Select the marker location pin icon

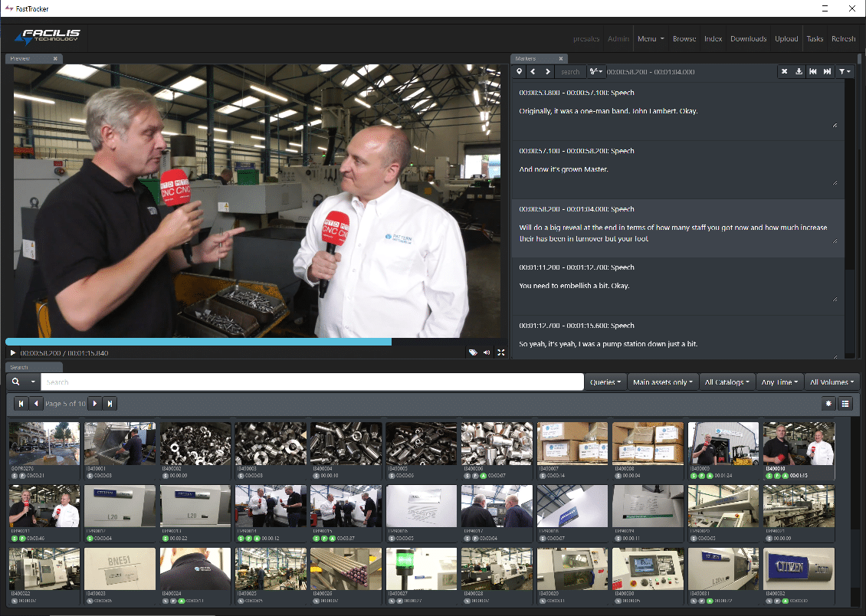tap(519, 71)
